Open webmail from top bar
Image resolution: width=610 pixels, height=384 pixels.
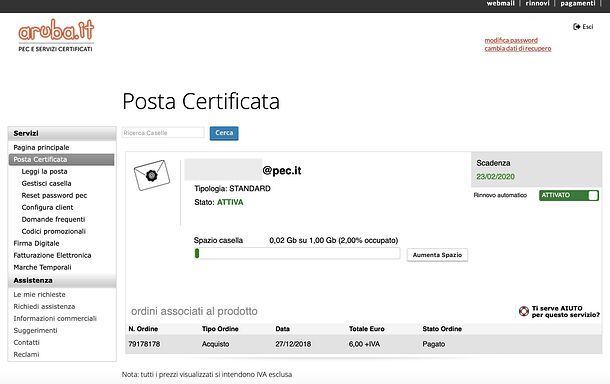pos(500,4)
